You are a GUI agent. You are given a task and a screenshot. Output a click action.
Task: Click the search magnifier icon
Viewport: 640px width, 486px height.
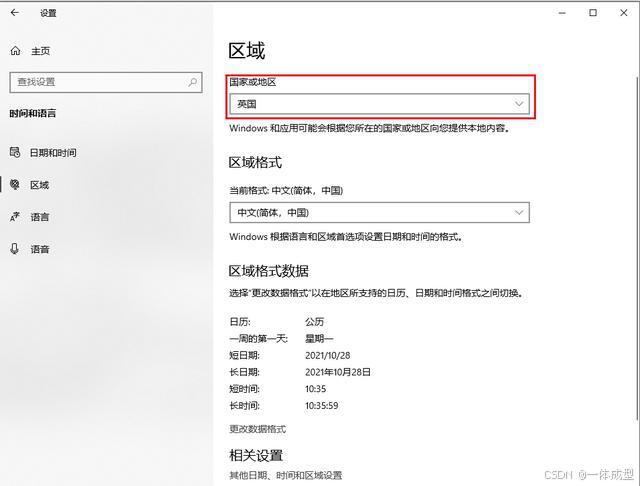pyautogui.click(x=193, y=82)
